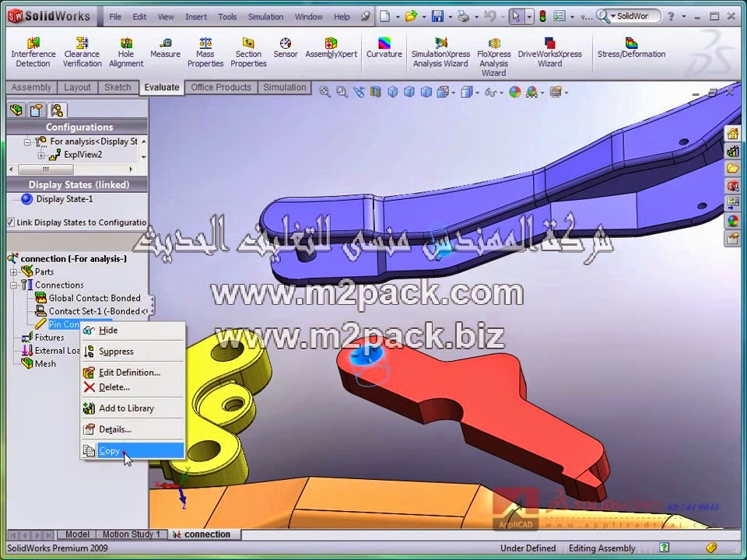Choose Add to Library in context menu

click(133, 408)
